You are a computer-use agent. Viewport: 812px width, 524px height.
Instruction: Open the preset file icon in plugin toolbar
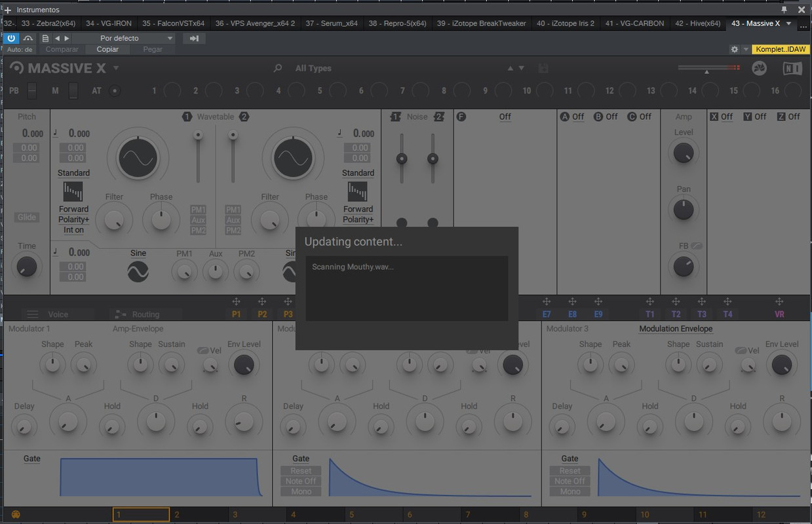pyautogui.click(x=45, y=38)
